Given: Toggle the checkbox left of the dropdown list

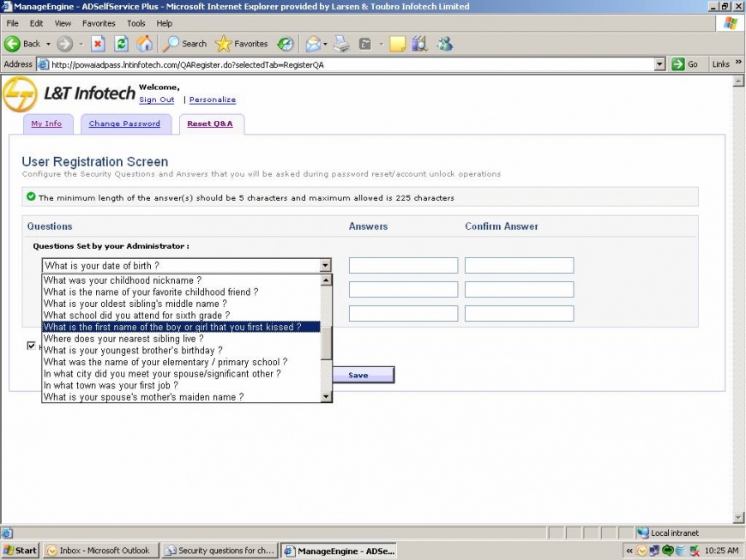Looking at the screenshot, I should [32, 346].
